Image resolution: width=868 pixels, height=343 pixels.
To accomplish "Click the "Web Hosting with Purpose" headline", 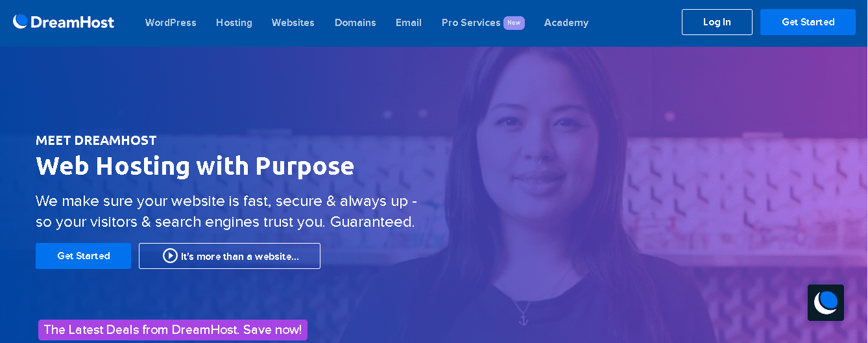I will click(195, 166).
